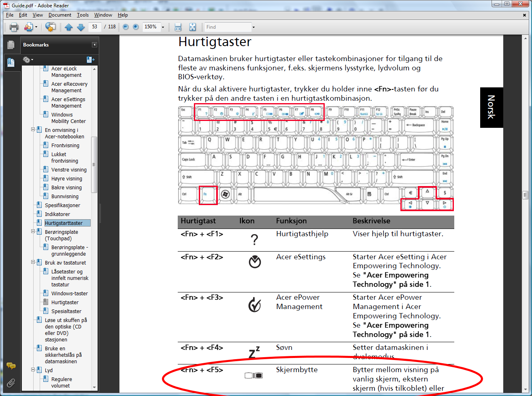Select the 'Spesialtaster' bookmark
Image resolution: width=532 pixels, height=396 pixels.
click(x=66, y=311)
